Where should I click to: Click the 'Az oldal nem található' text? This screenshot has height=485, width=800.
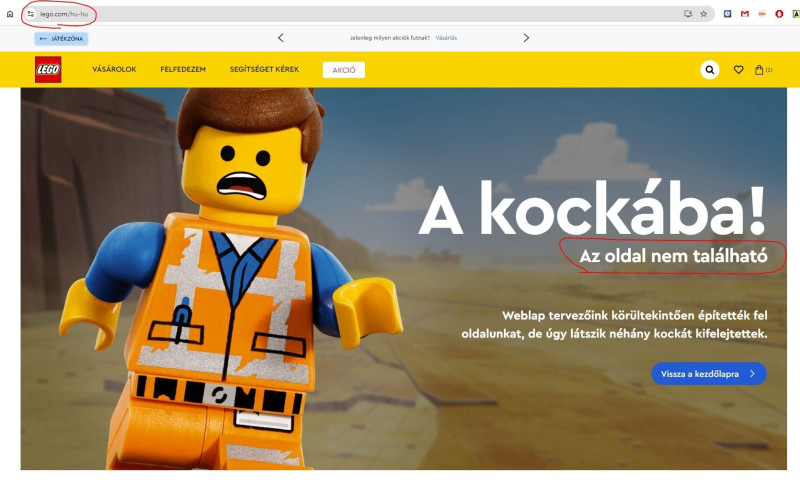[673, 256]
